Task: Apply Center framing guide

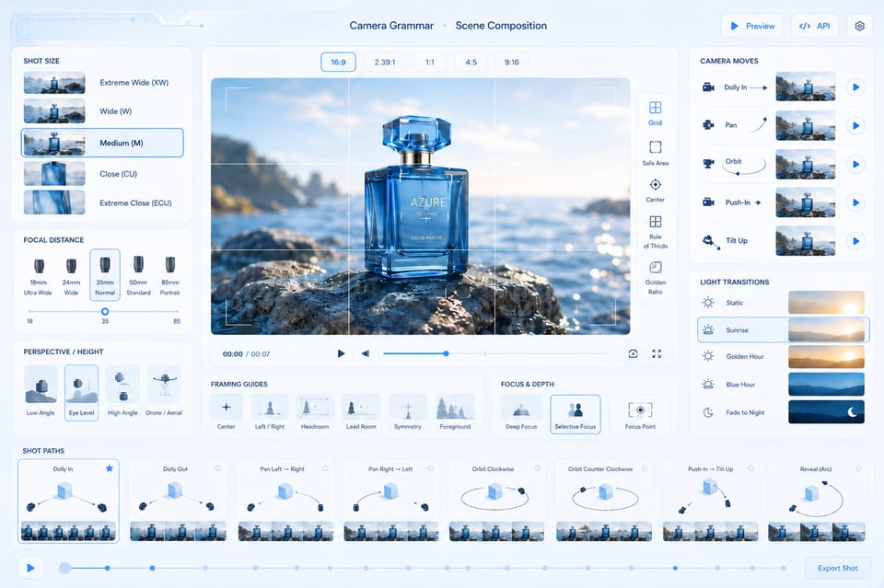Action: point(227,412)
